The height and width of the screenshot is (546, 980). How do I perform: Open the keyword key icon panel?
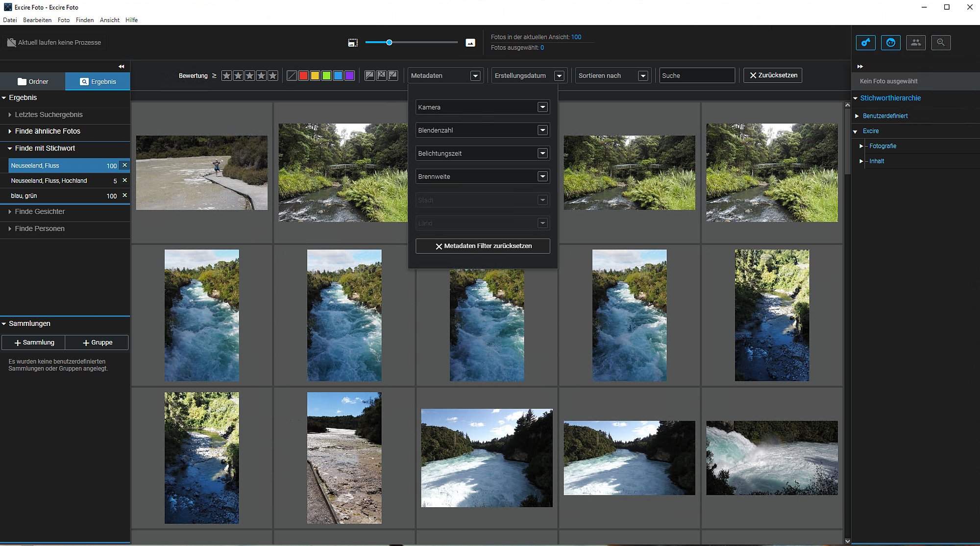866,43
